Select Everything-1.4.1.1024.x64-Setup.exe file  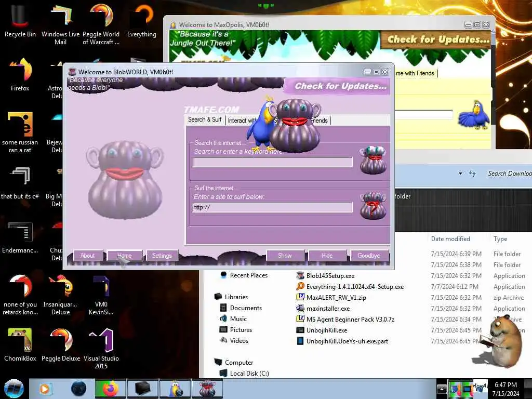[355, 286]
